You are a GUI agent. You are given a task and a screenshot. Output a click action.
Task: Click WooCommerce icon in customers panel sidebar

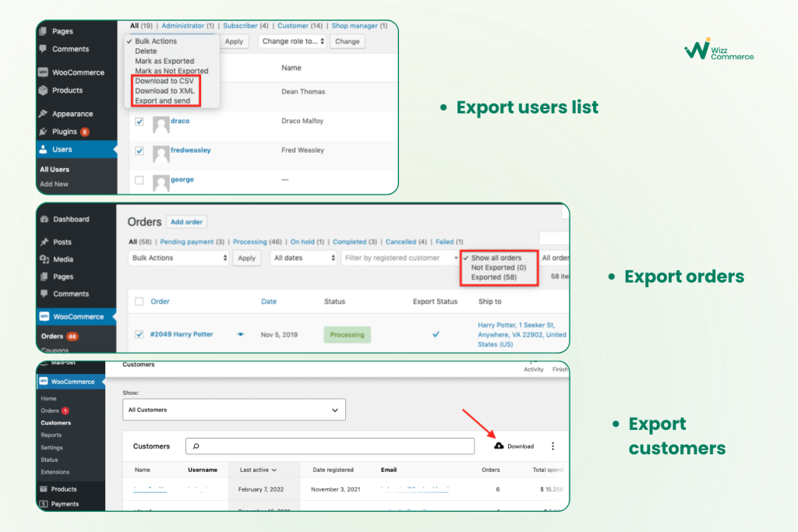[x=44, y=381]
